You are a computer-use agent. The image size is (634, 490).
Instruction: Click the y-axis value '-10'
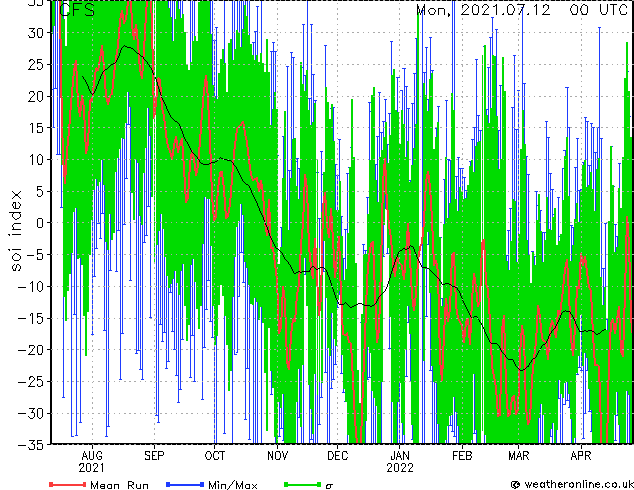pyautogui.click(x=31, y=287)
